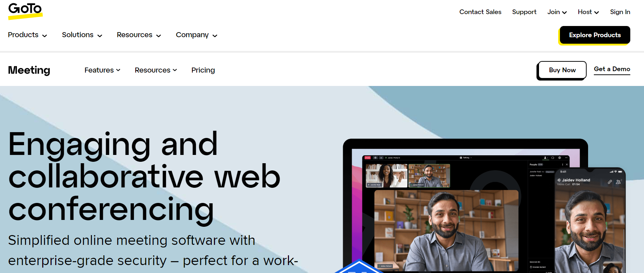Click the phone Jaidev Holland call screenshot
The width and height of the screenshot is (644, 273).
point(590,220)
